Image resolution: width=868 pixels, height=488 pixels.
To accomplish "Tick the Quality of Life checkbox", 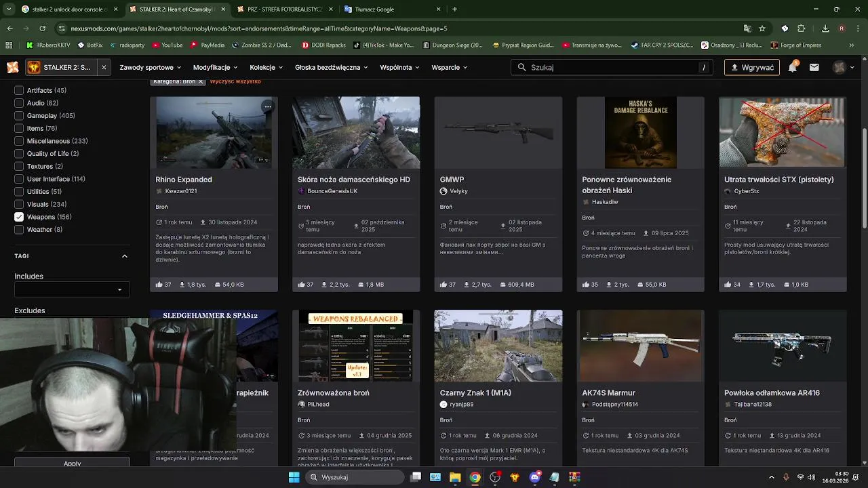I will 19,154.
